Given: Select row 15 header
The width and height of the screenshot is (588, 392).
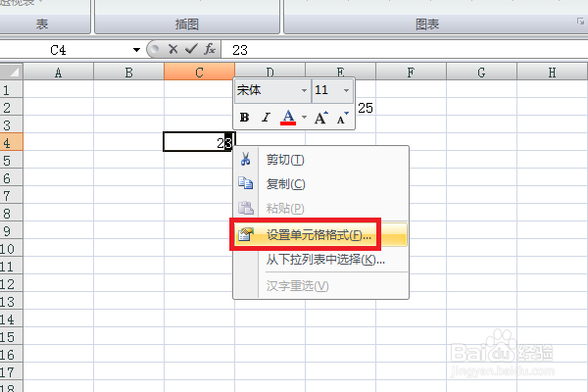Looking at the screenshot, I should 11,337.
